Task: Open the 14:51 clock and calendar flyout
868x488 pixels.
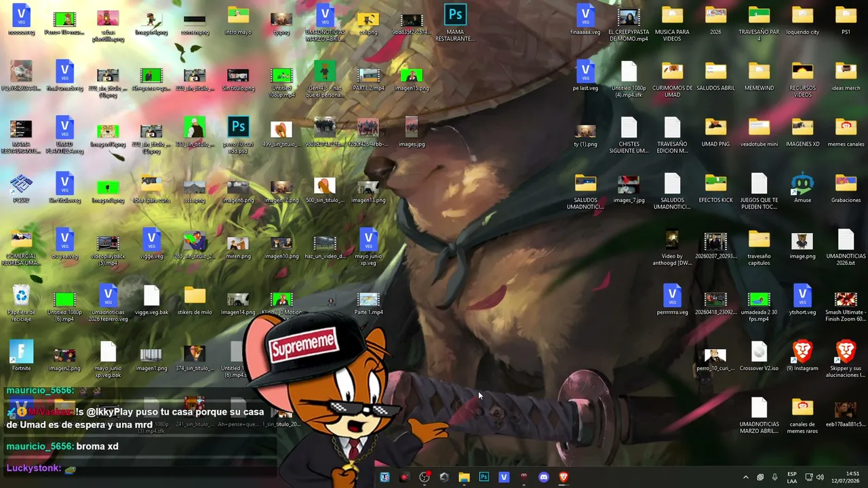Action: click(x=852, y=477)
